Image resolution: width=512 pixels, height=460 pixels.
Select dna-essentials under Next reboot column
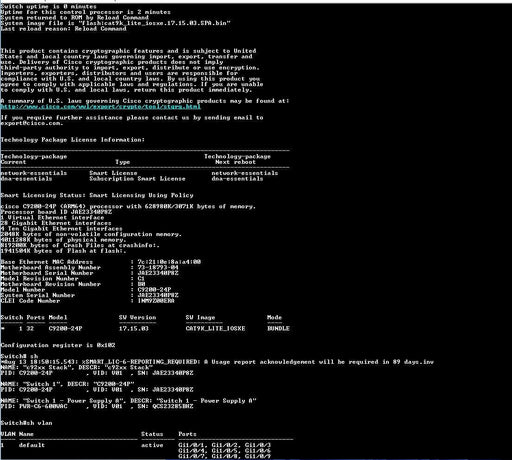(x=237, y=179)
